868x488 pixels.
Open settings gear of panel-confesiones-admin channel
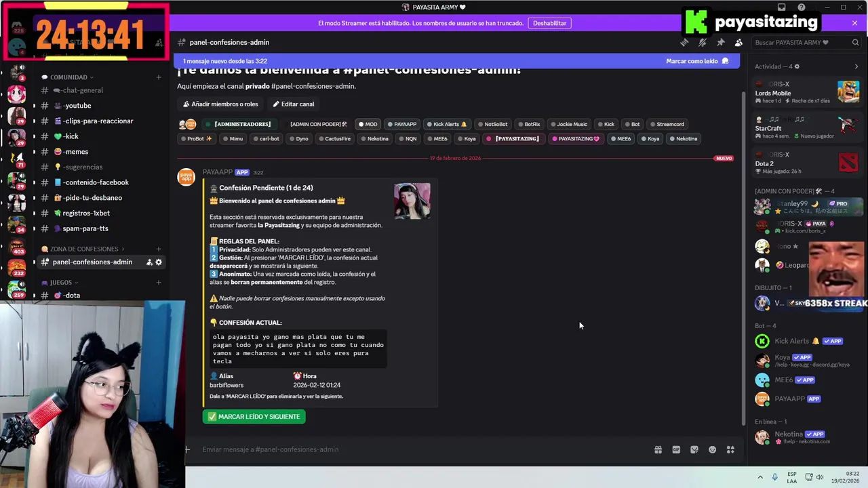point(159,262)
